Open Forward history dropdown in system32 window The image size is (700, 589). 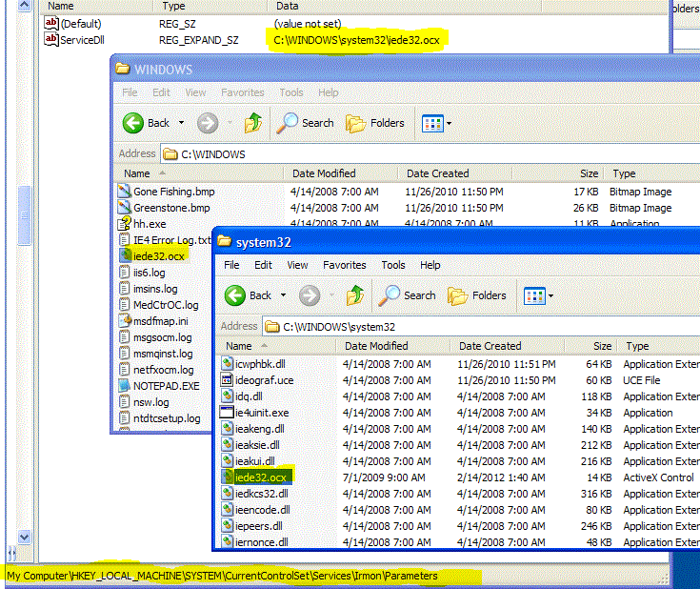pos(331,295)
